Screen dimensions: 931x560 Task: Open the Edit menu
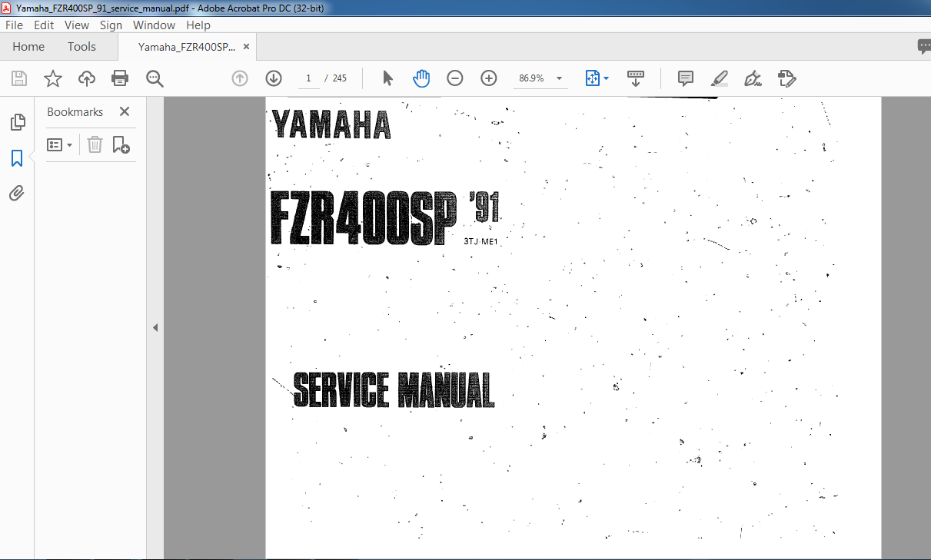pos(44,25)
